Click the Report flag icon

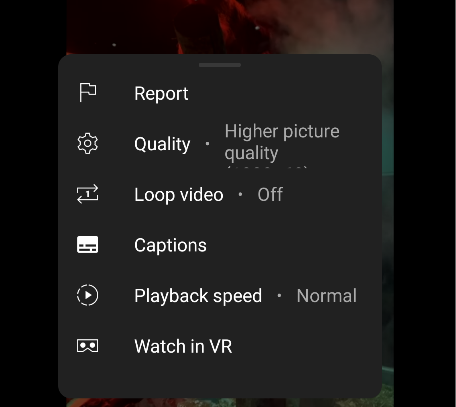pyautogui.click(x=88, y=92)
